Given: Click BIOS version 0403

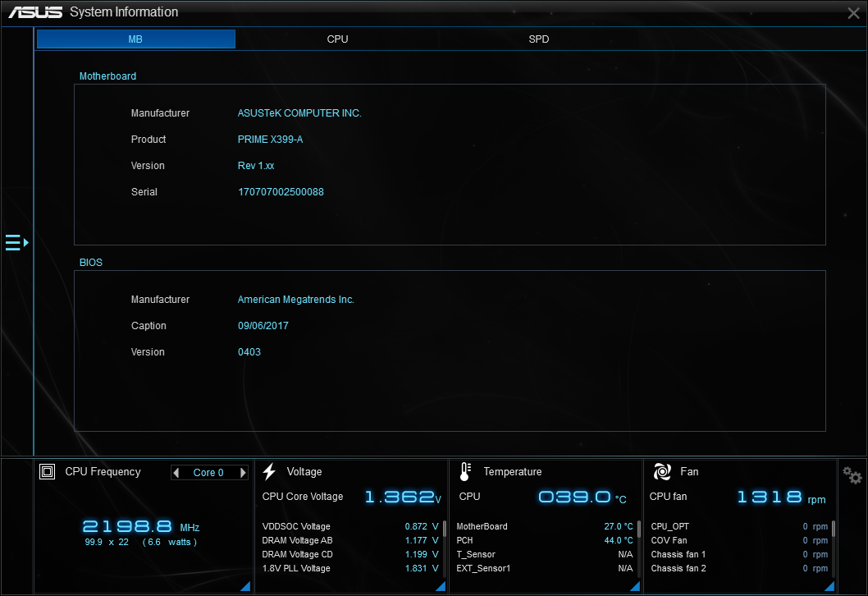Looking at the screenshot, I should [x=249, y=352].
